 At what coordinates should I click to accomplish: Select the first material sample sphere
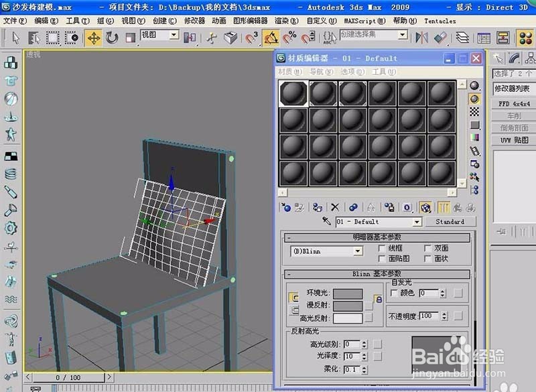(x=292, y=94)
